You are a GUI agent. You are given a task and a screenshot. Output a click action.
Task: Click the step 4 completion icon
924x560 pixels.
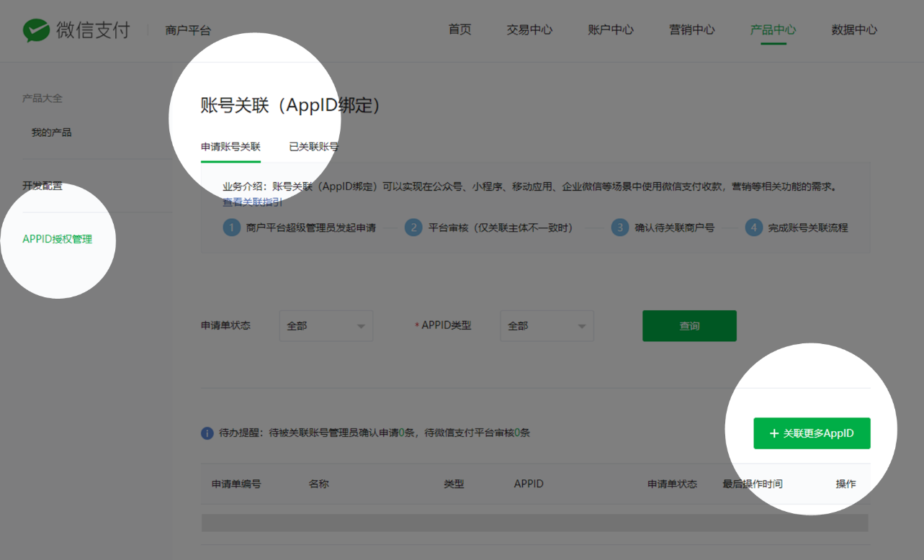point(753,227)
